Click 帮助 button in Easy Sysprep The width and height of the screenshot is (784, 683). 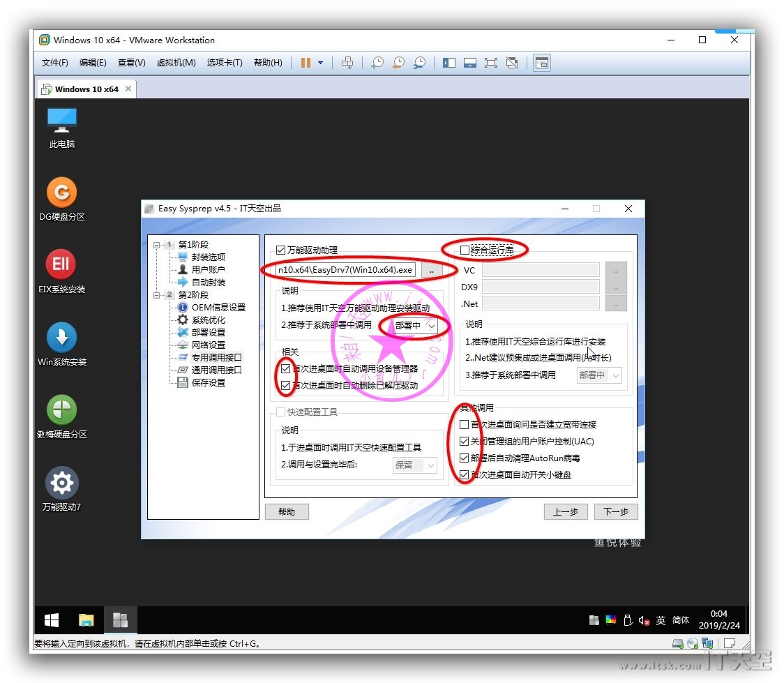pos(287,511)
